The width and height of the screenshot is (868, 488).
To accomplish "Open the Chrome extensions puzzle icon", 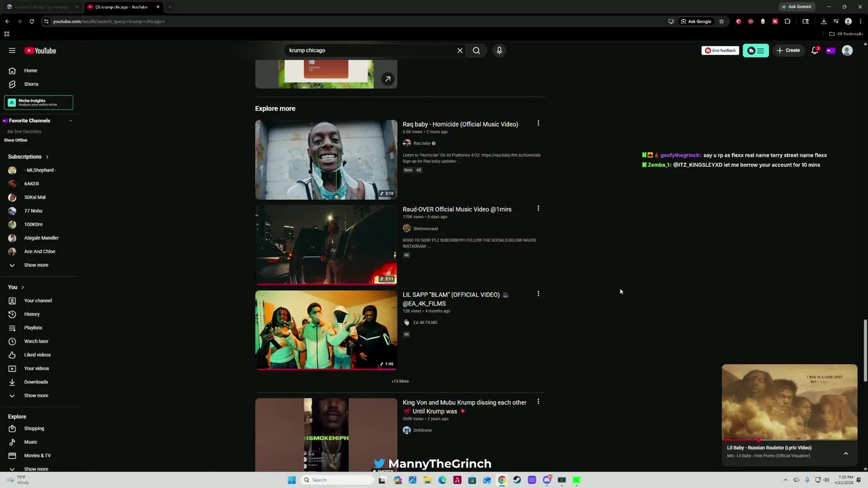I will pyautogui.click(x=787, y=21).
